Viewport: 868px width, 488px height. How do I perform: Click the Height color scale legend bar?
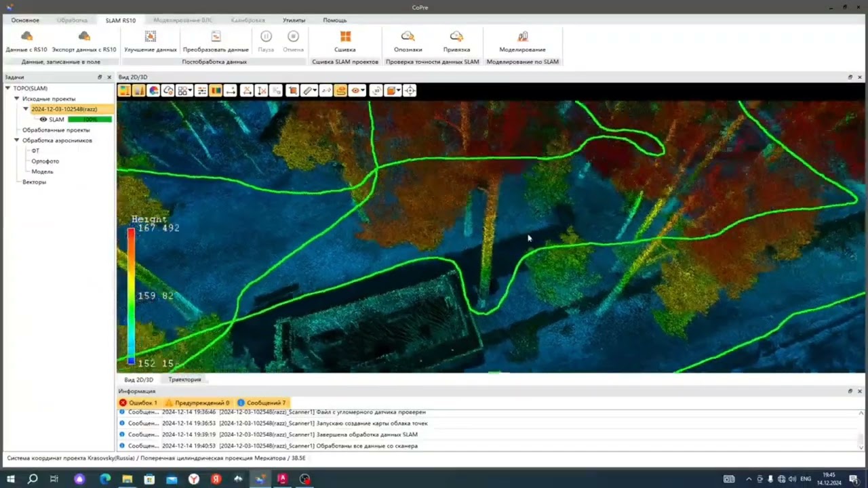click(x=131, y=296)
